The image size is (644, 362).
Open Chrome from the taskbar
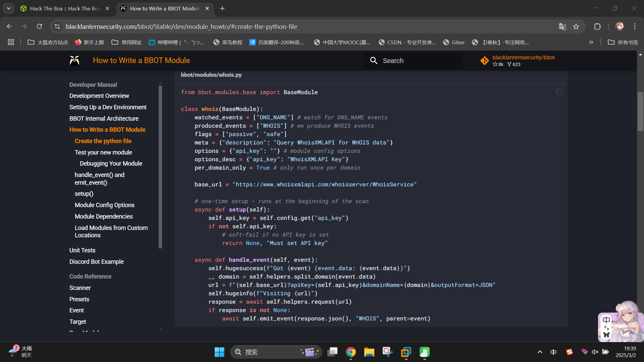351,352
